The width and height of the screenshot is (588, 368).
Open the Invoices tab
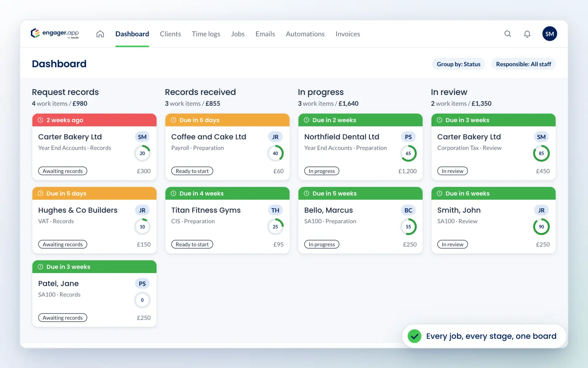pos(348,34)
